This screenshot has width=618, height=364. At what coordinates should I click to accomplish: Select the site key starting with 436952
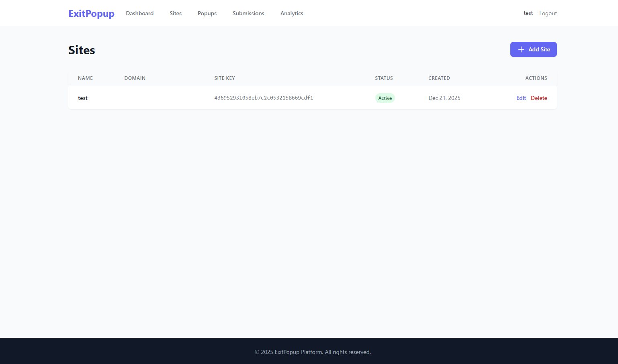coord(264,98)
